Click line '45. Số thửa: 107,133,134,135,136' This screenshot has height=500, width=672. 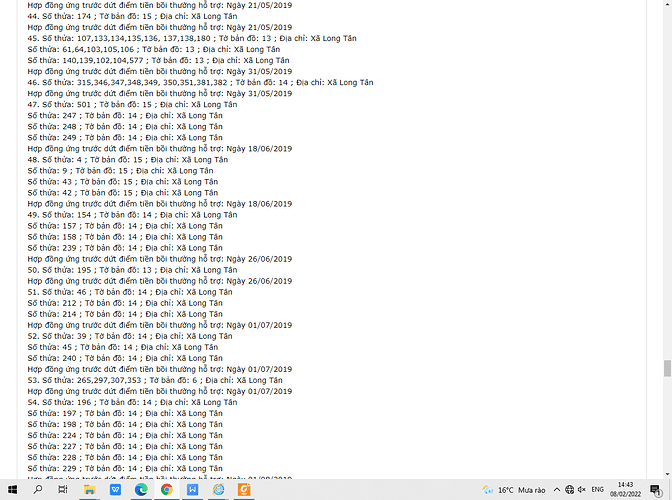point(192,39)
